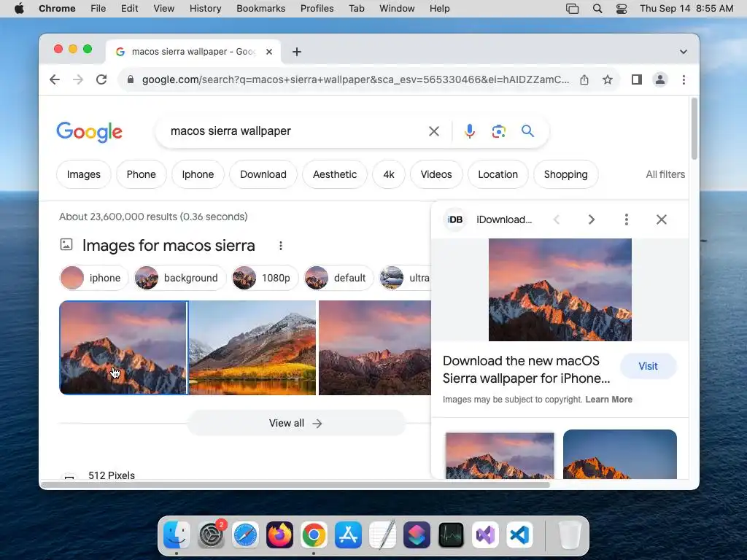Click the default image suggestion chip
Screen dimensions: 747x560
tap(338, 278)
